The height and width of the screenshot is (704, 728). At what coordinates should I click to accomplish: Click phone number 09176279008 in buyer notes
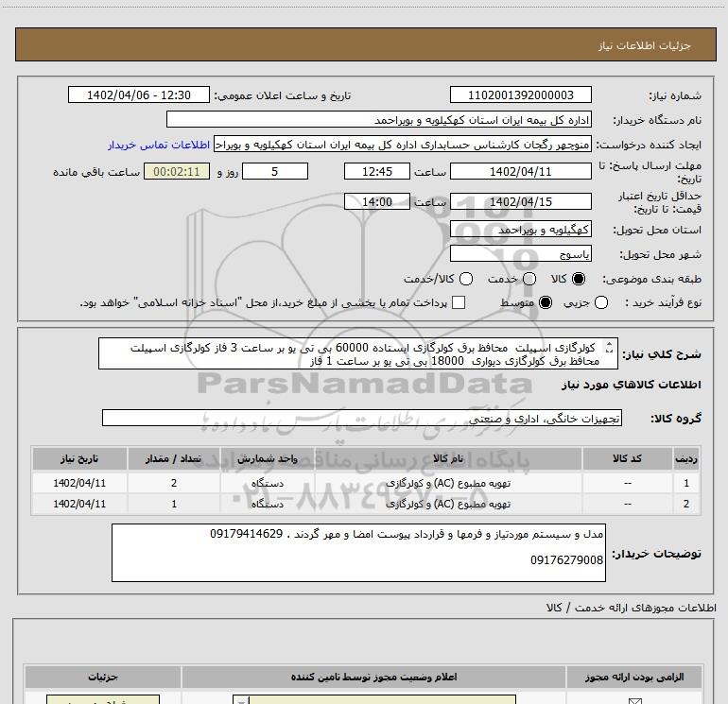pyautogui.click(x=567, y=560)
